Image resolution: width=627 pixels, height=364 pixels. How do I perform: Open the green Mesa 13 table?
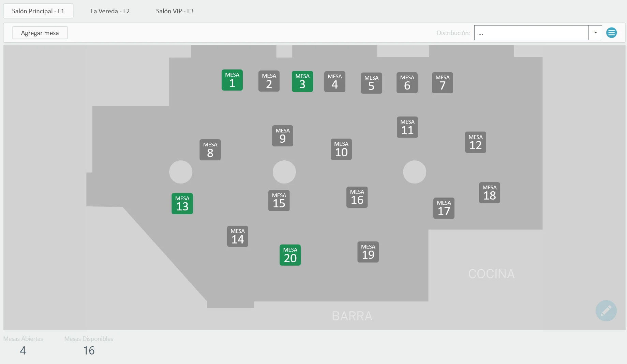[182, 204]
